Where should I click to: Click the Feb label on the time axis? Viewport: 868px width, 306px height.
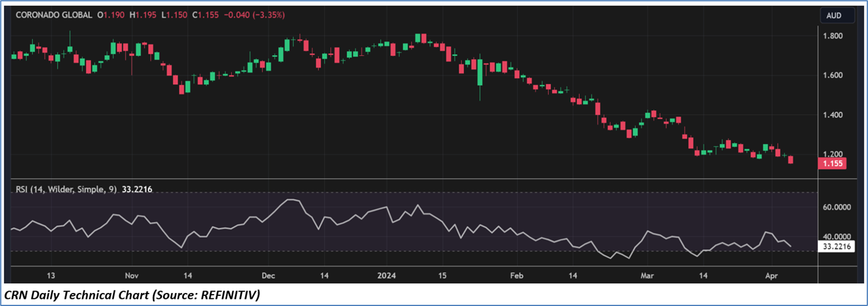[516, 276]
